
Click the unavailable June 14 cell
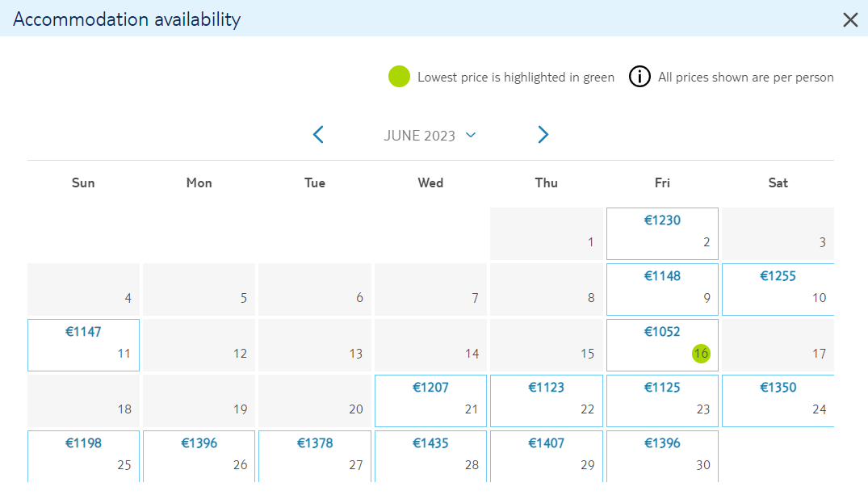[x=430, y=345]
